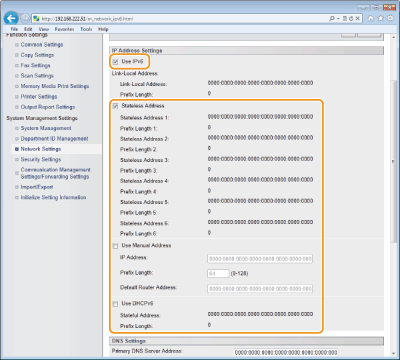Enable the Use Manual Address checkbox
Screen dimensions: 400x360
click(115, 246)
